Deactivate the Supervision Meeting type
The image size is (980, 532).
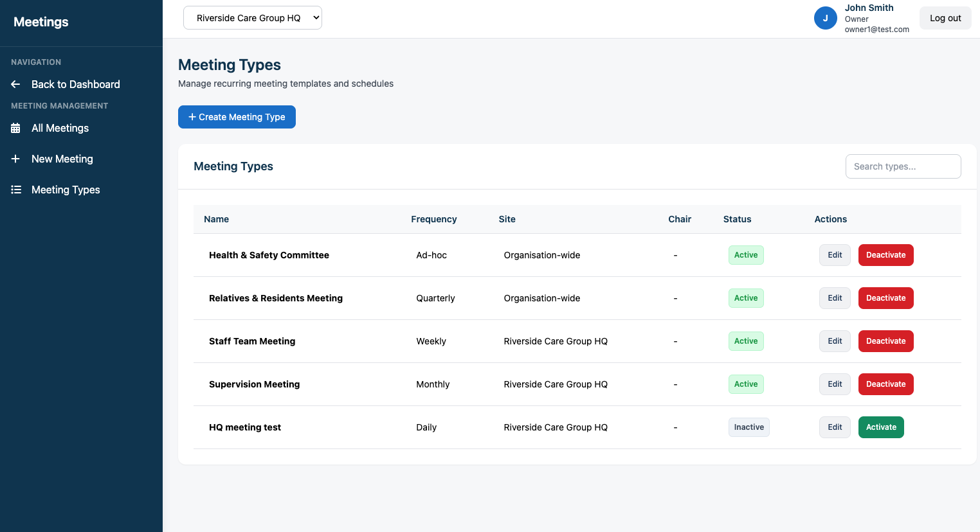tap(885, 384)
